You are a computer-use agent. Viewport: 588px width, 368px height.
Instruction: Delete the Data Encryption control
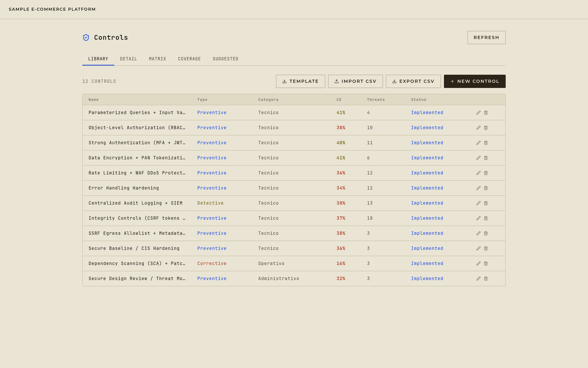pos(486,158)
